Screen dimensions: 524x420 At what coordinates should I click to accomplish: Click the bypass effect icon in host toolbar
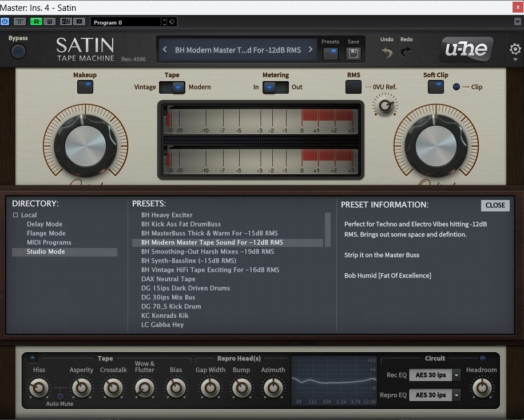[x=19, y=22]
